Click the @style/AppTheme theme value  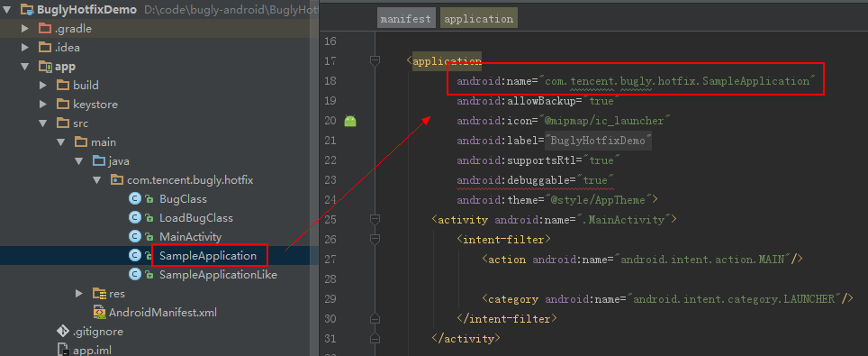click(x=598, y=199)
